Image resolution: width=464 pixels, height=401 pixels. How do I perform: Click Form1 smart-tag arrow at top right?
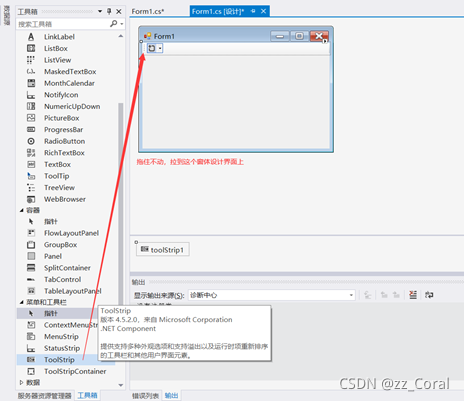coord(325,41)
